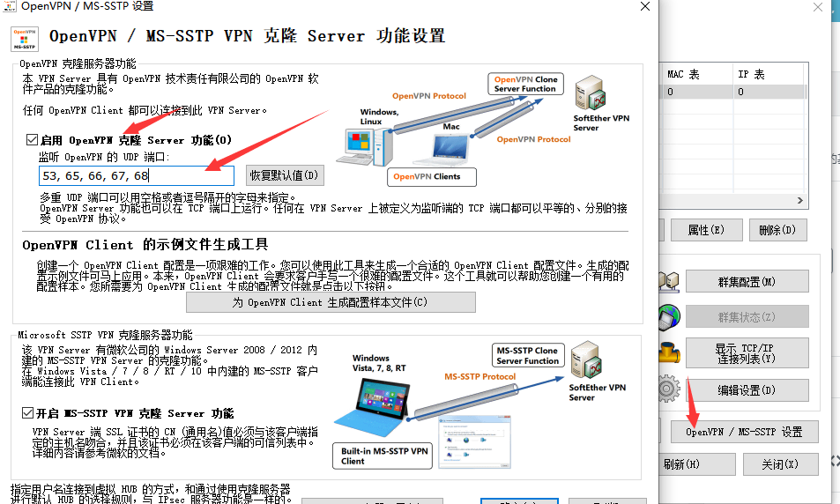Click the yellow pipe icon beside TCP/IP list

coord(670,353)
